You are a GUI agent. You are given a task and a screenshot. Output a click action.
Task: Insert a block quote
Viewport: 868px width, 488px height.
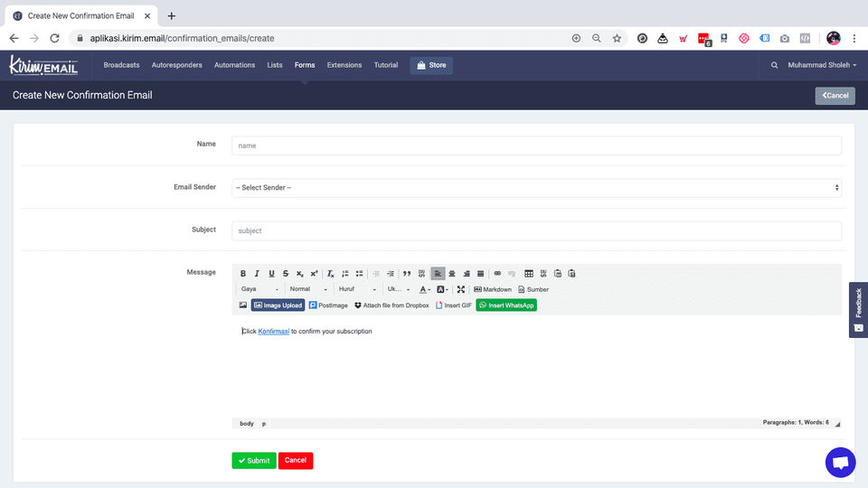coord(407,273)
